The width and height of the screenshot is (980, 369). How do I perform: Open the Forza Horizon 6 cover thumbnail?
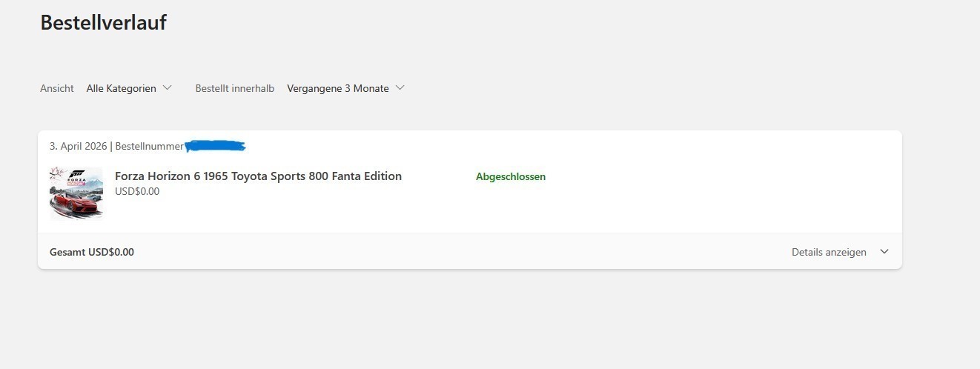[76, 193]
